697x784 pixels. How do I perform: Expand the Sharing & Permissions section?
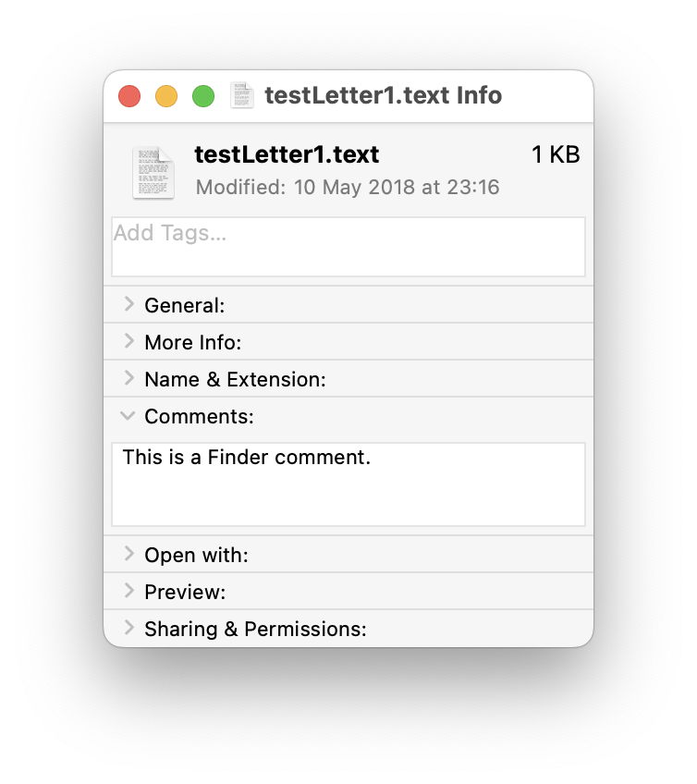(128, 628)
